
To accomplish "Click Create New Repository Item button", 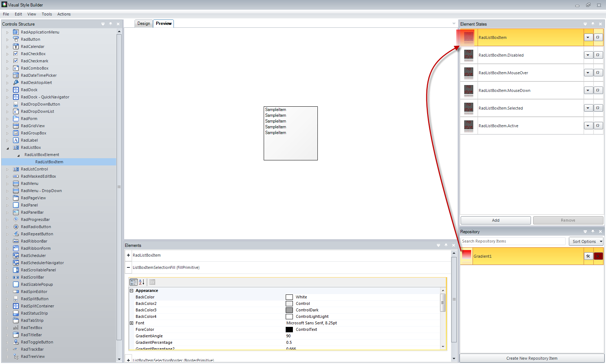I will click(x=532, y=358).
